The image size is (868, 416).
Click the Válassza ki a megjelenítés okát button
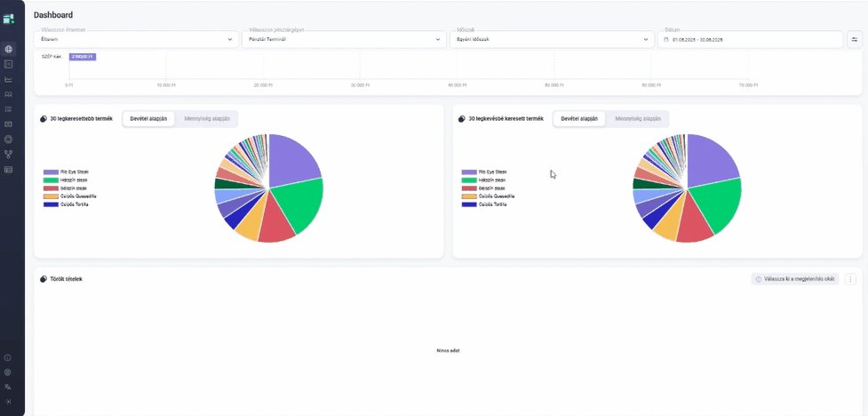click(x=795, y=279)
